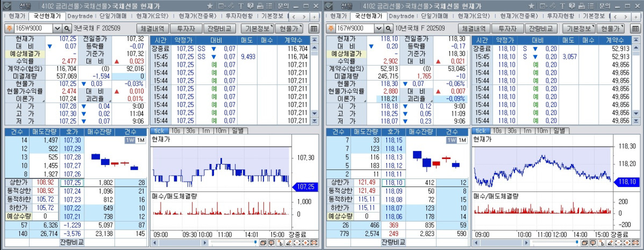Click the print icon in left window title bar
This screenshot has width=644, height=250.
pyautogui.click(x=260, y=5)
